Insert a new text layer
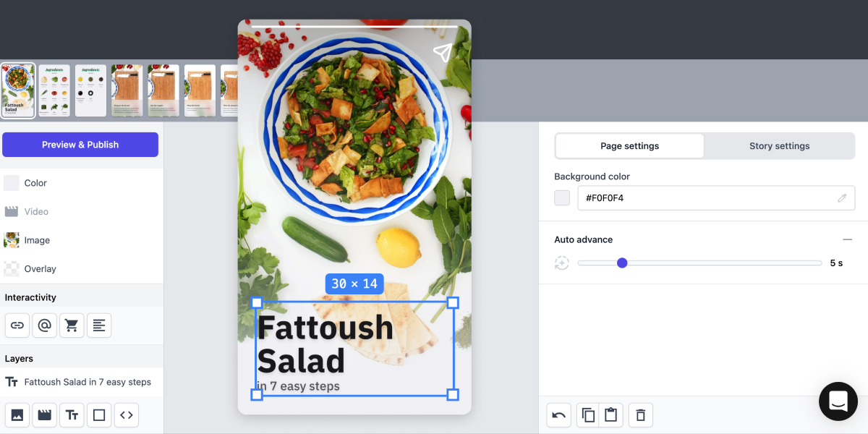This screenshot has width=868, height=434. click(72, 414)
